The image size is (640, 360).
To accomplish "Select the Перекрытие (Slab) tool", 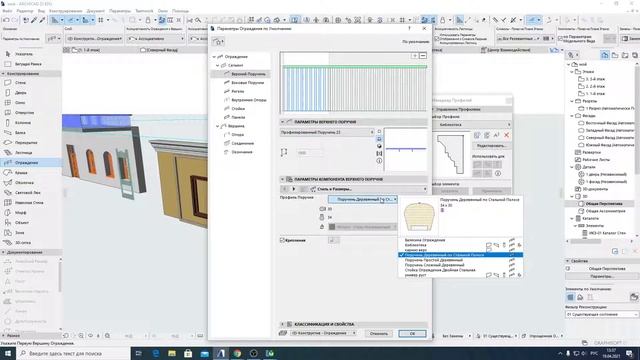I will pyautogui.click(x=26, y=142).
